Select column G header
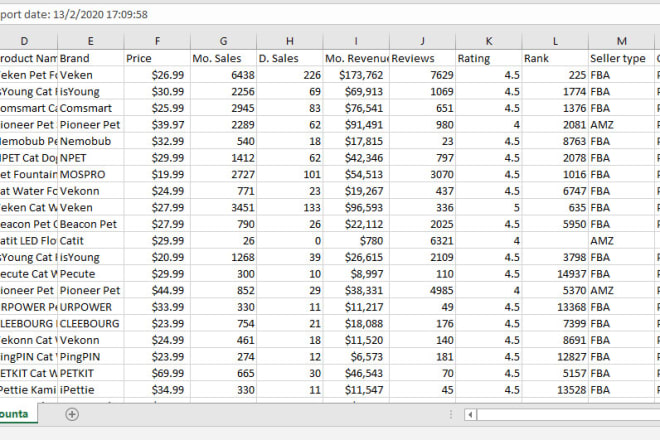 (x=224, y=41)
